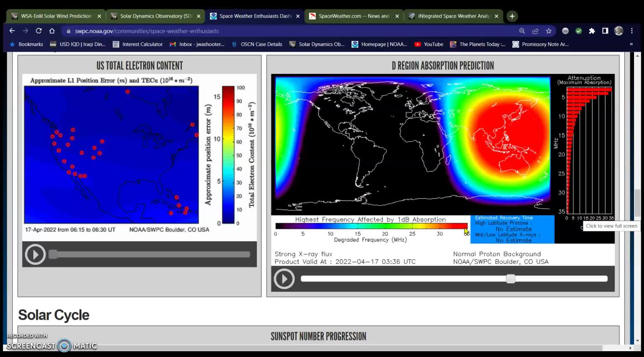Open the US Total Electron Content map image
This screenshot has width=644, height=357.
pyautogui.click(x=139, y=157)
